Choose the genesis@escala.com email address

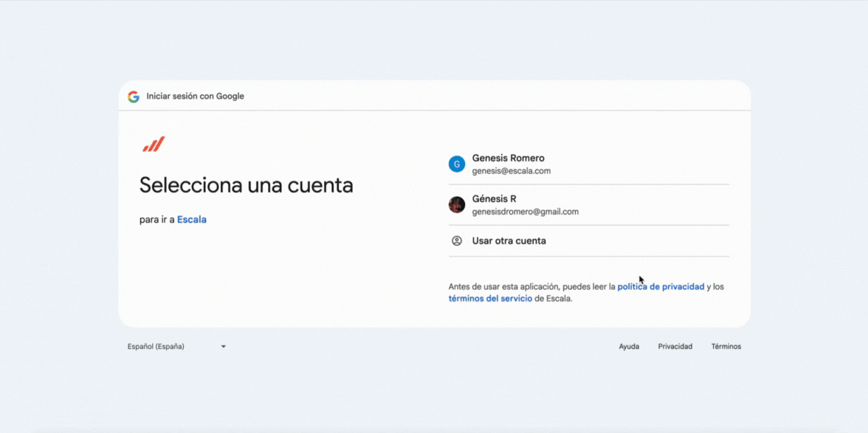511,171
